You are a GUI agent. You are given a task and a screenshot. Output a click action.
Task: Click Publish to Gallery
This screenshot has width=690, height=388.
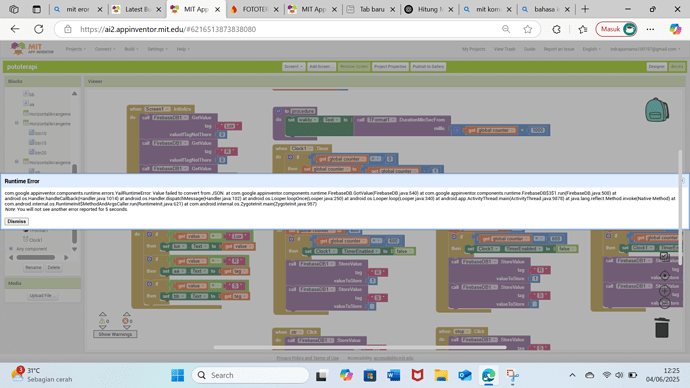click(428, 66)
